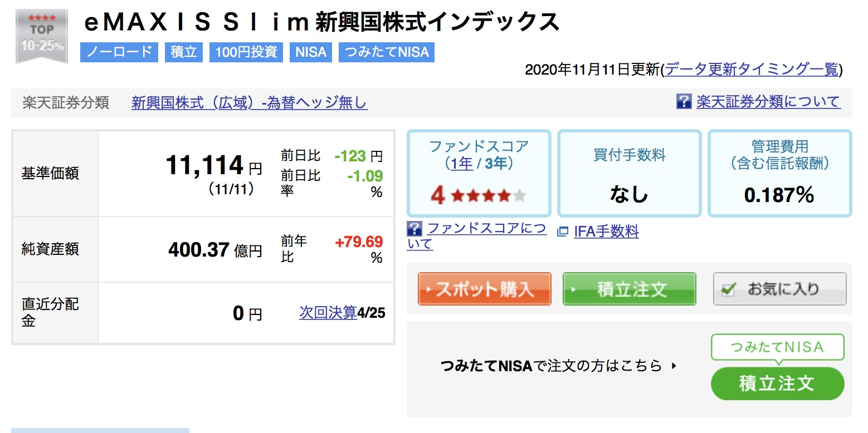Click the external window icon beside IFA手数料
Viewport: 868px width, 433px height.
point(563,232)
